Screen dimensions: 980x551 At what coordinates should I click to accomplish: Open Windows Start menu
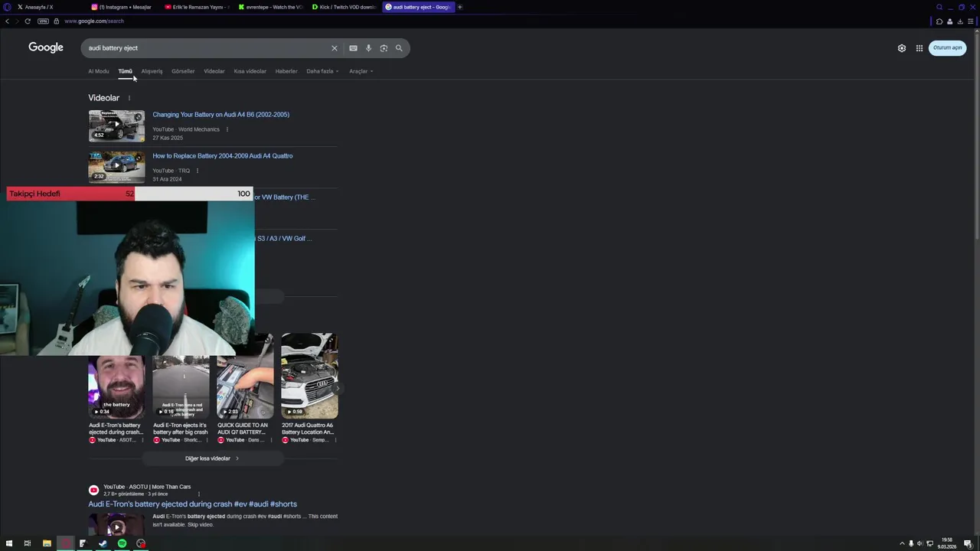pos(9,543)
